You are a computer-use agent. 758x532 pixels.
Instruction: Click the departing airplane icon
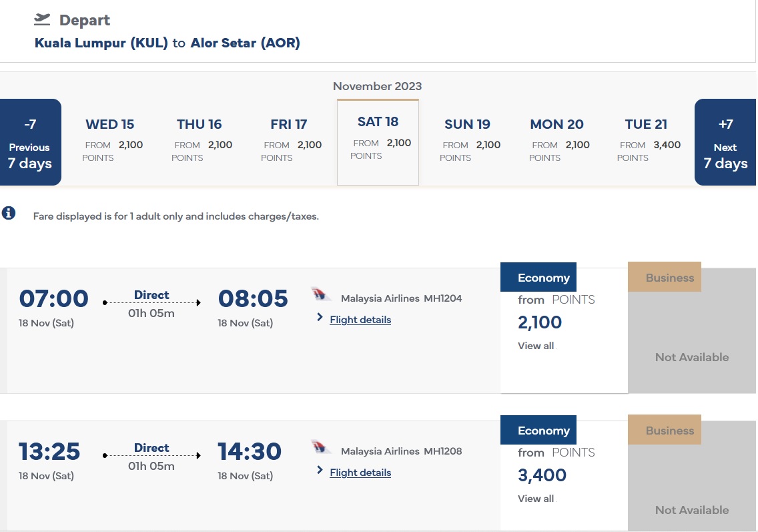pyautogui.click(x=42, y=19)
